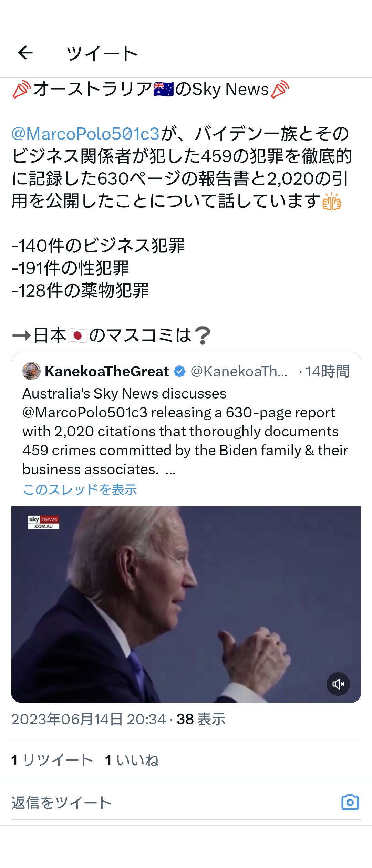Tap the Australian flag emoji

pyautogui.click(x=164, y=89)
